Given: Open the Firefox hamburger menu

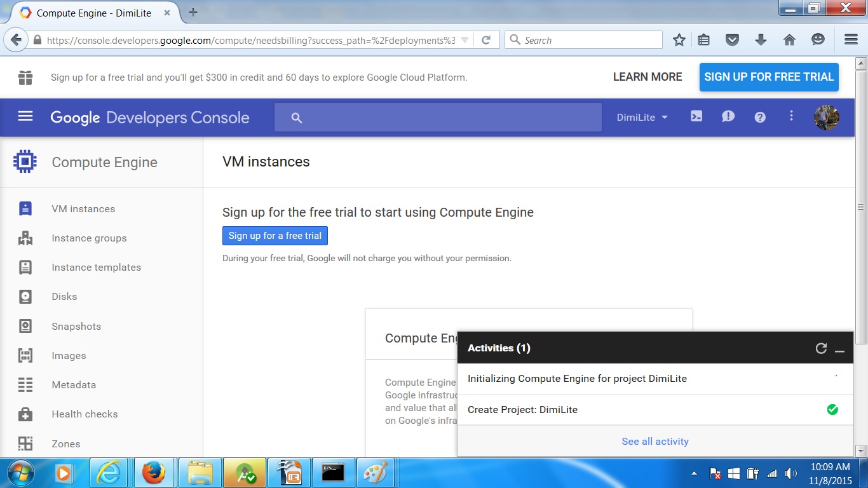Looking at the screenshot, I should pyautogui.click(x=851, y=40).
